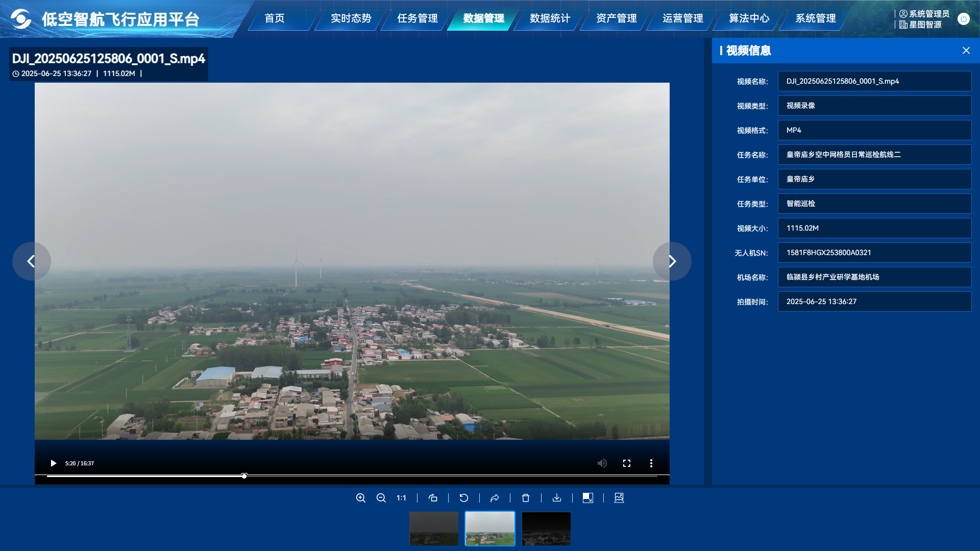Click the image gallery icon in the toolbar
The width and height of the screenshot is (980, 551).
tap(619, 498)
